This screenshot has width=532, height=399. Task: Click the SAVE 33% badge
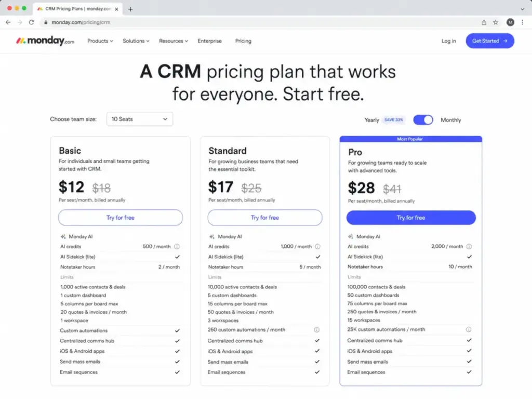[x=394, y=120]
